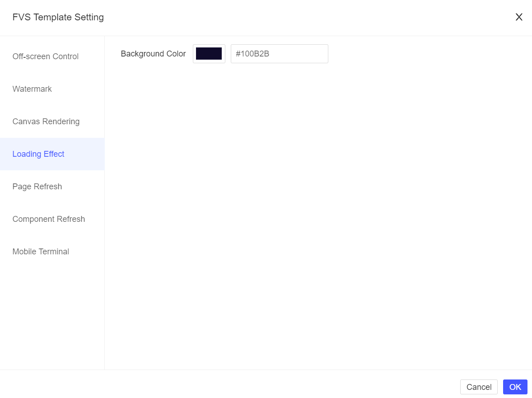This screenshot has height=398, width=532.
Task: Switch to the Page Refresh section
Action: 37,186
